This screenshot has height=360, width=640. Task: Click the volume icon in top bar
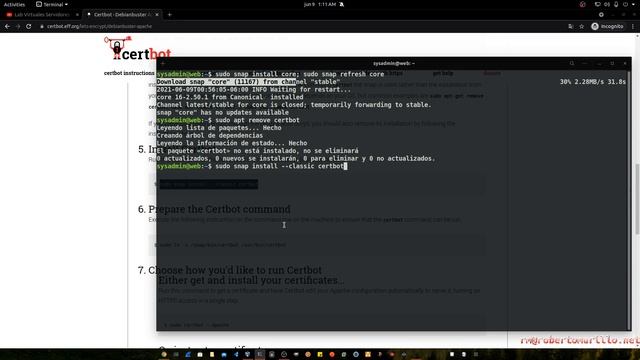click(x=607, y=4)
